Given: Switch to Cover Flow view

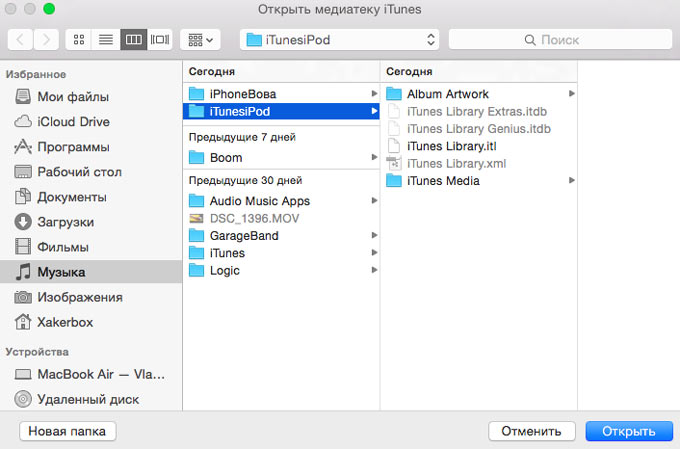Looking at the screenshot, I should tap(160, 40).
